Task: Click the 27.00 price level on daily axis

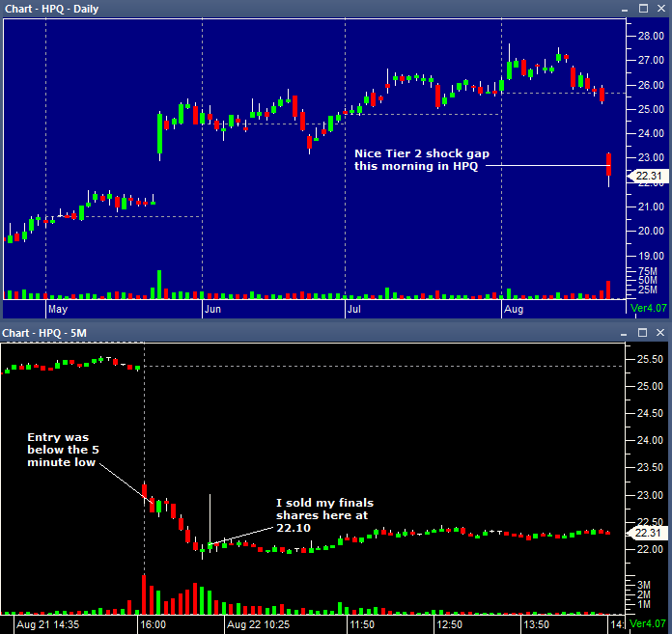Action: pyautogui.click(x=651, y=60)
